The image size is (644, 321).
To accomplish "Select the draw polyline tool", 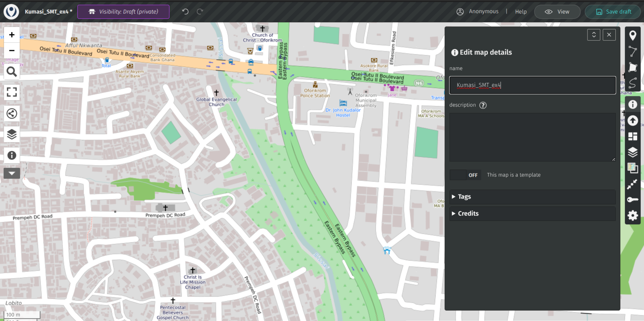I will click(x=633, y=51).
